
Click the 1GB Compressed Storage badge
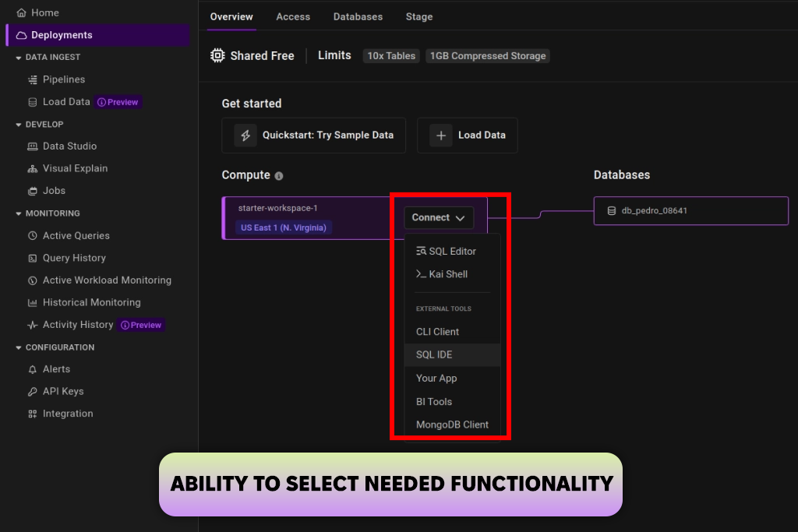(488, 56)
